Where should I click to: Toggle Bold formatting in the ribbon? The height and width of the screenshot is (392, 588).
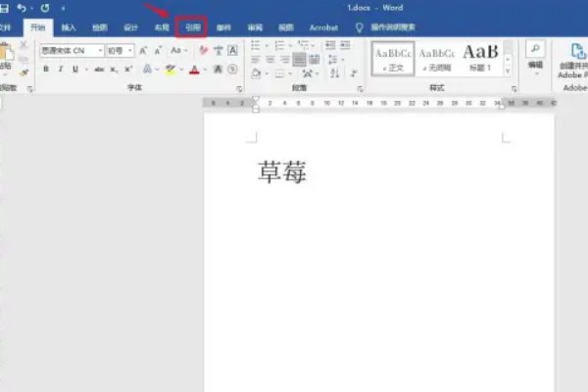[47, 70]
